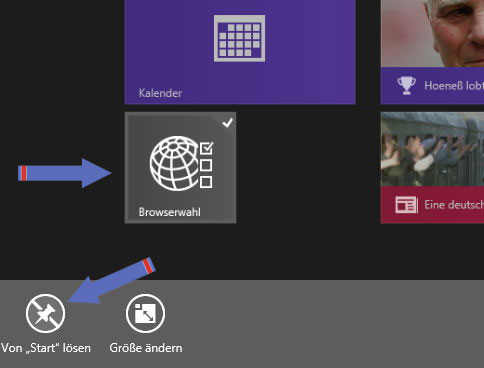Image resolution: width=484 pixels, height=368 pixels.
Task: Click the calendar grid icon
Action: tap(239, 38)
